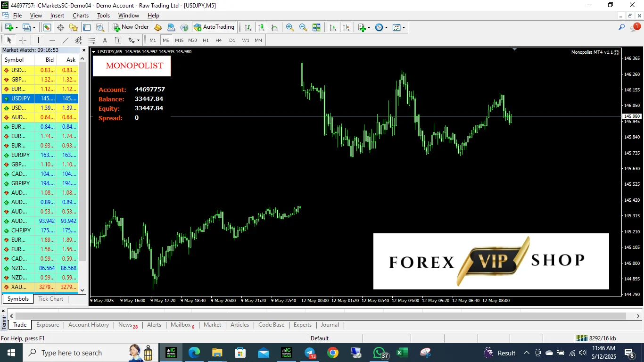The image size is (644, 362).
Task: Open Telegram from the taskbar
Action: [x=310, y=353]
